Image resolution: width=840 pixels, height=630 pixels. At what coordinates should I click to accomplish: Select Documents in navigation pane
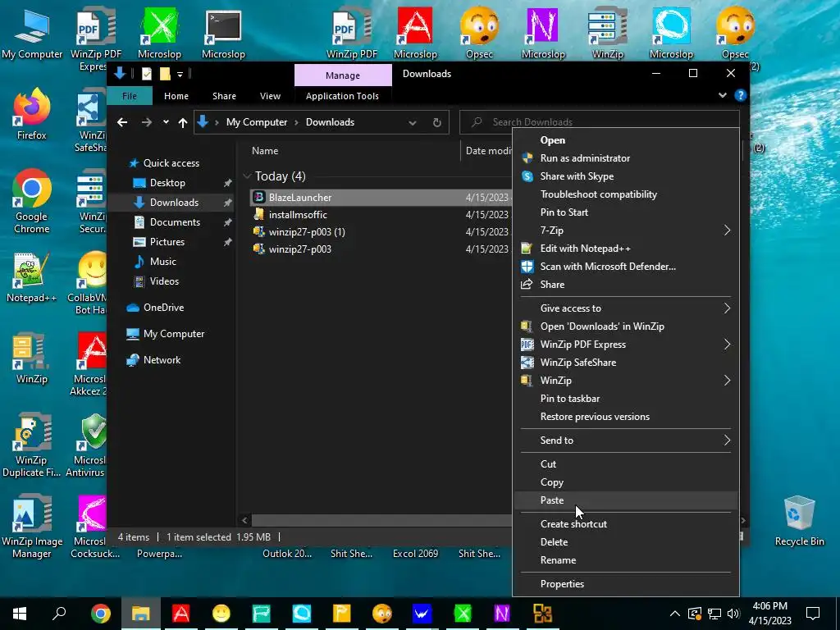[x=175, y=222]
